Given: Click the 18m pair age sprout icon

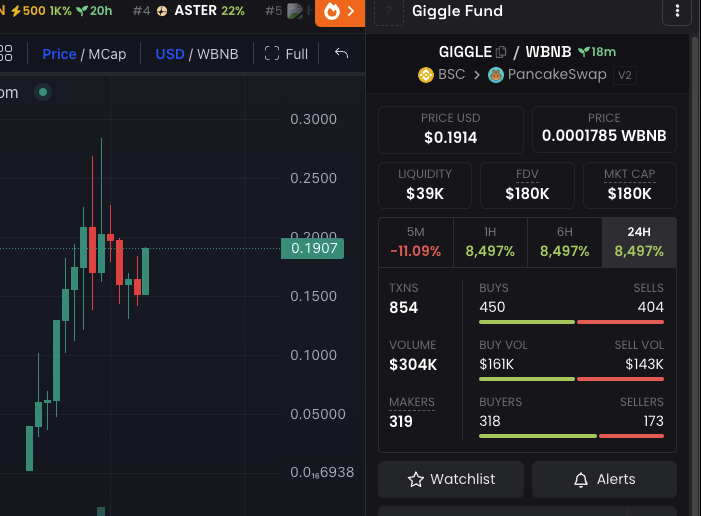Looking at the screenshot, I should [x=583, y=52].
